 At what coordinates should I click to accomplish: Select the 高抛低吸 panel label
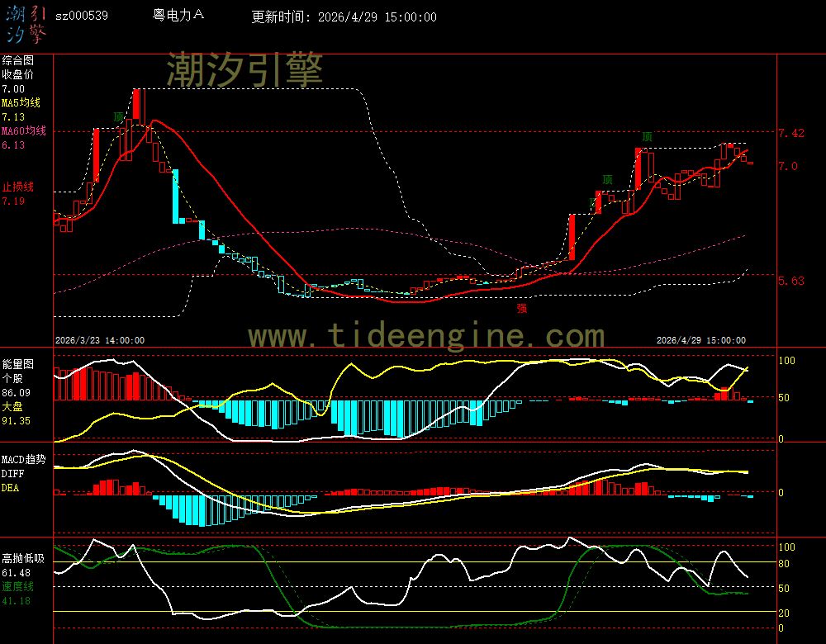(22, 558)
